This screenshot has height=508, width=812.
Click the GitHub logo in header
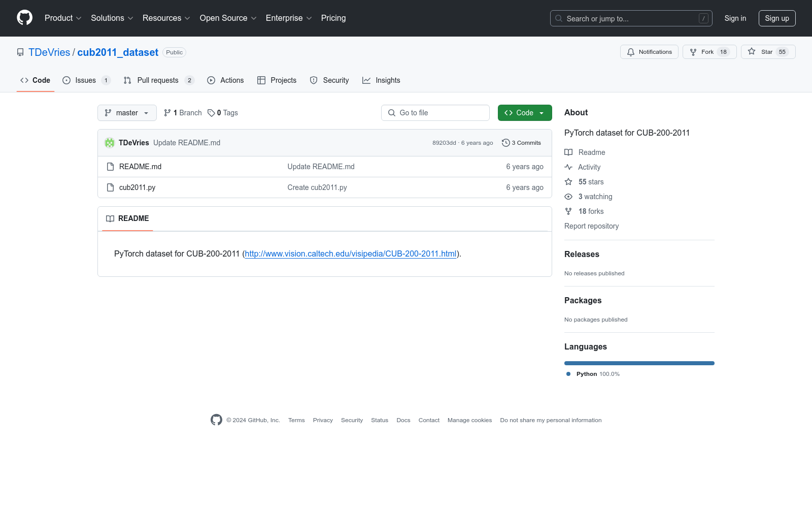(x=24, y=18)
